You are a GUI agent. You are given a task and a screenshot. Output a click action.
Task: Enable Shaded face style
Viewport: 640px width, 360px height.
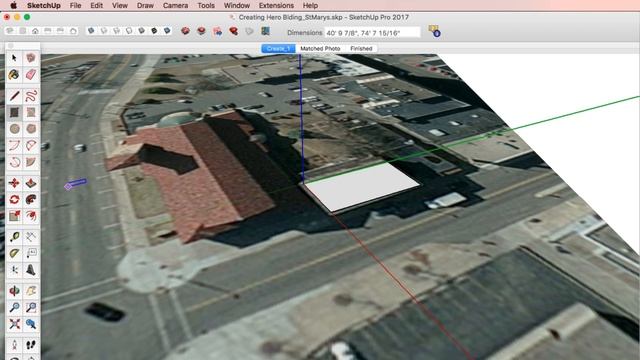[142, 31]
